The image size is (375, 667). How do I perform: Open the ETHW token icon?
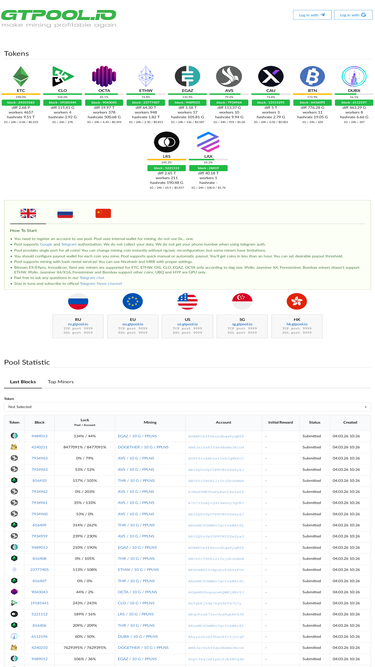coord(146,77)
